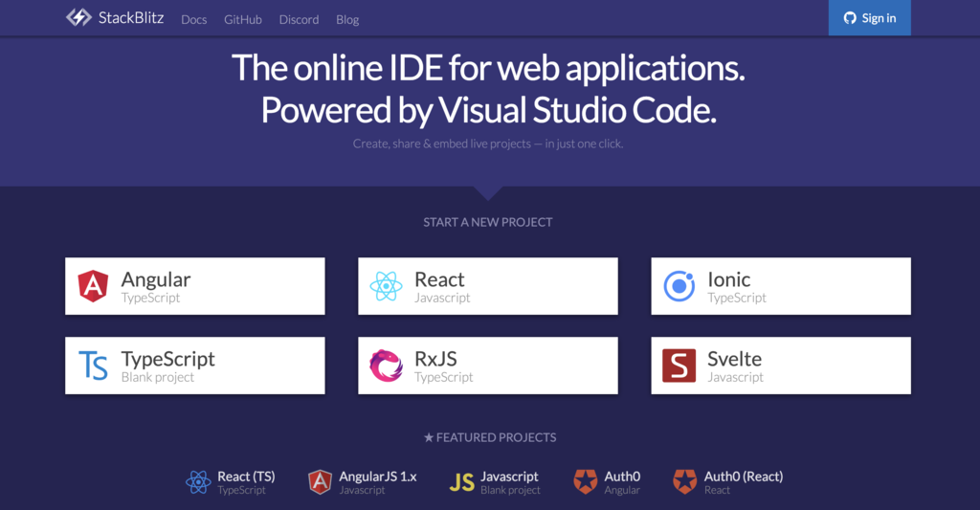The width and height of the screenshot is (980, 510).
Task: Open the Javascript Blank project link
Action: click(x=495, y=482)
